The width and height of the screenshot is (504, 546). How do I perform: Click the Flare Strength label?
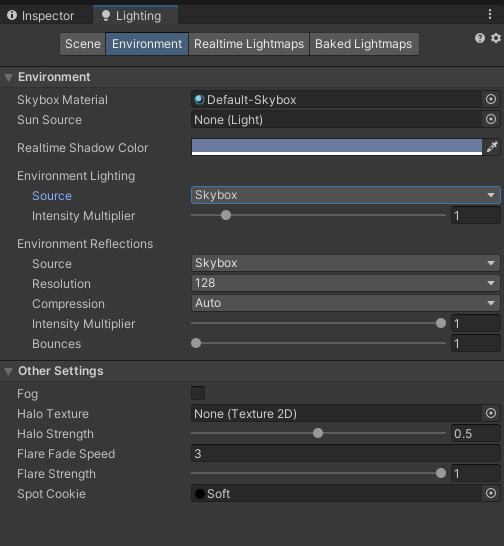tap(56, 474)
